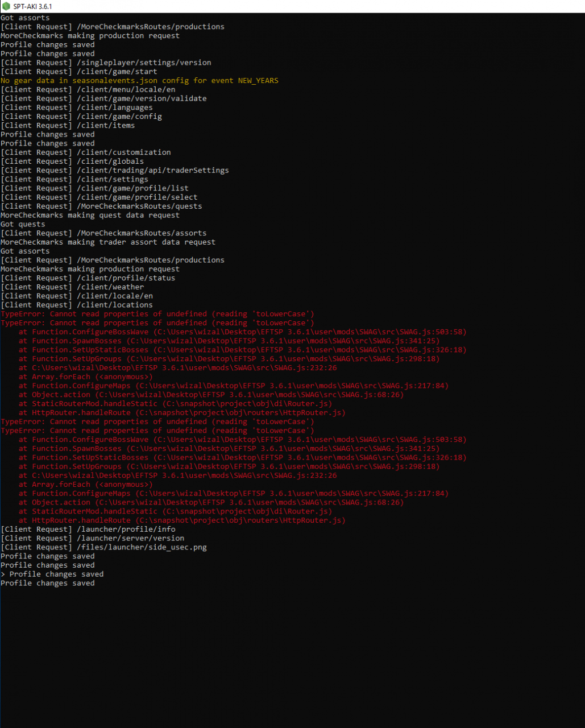
Task: Click 'MoreCheckmarks making trader assort data request' line
Action: coord(108,242)
